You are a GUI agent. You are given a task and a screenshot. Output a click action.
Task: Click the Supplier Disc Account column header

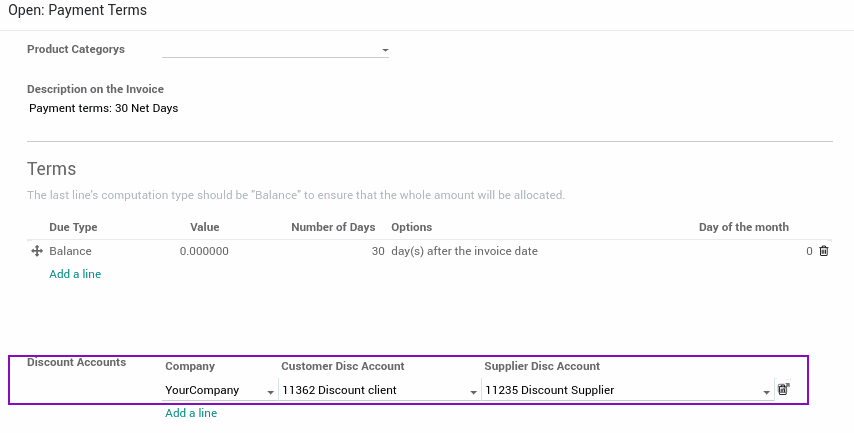pyautogui.click(x=542, y=366)
